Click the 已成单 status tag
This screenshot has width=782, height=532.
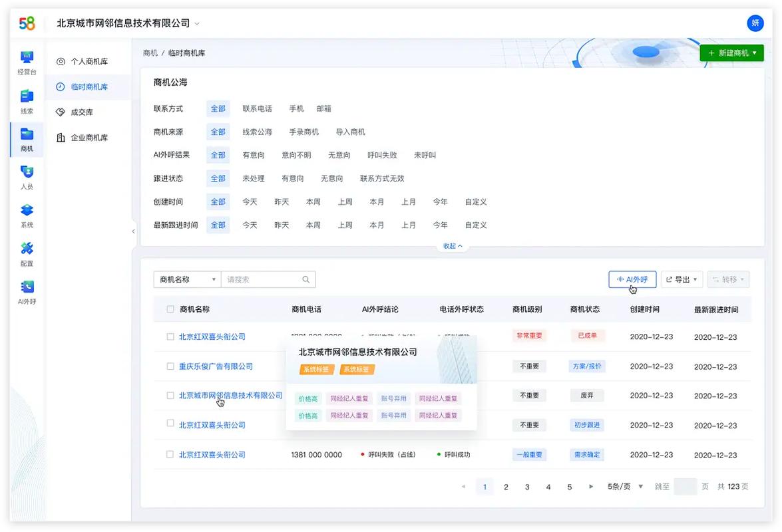[x=587, y=336]
